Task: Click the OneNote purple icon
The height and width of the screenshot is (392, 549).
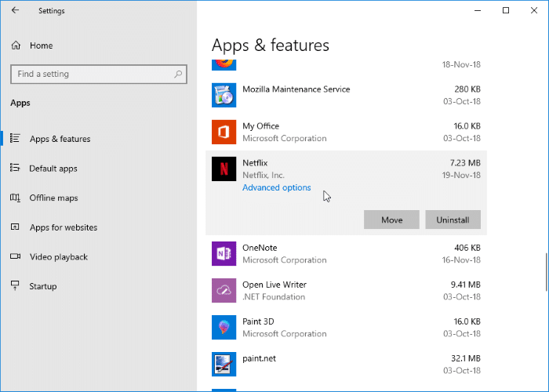Action: coord(224,254)
